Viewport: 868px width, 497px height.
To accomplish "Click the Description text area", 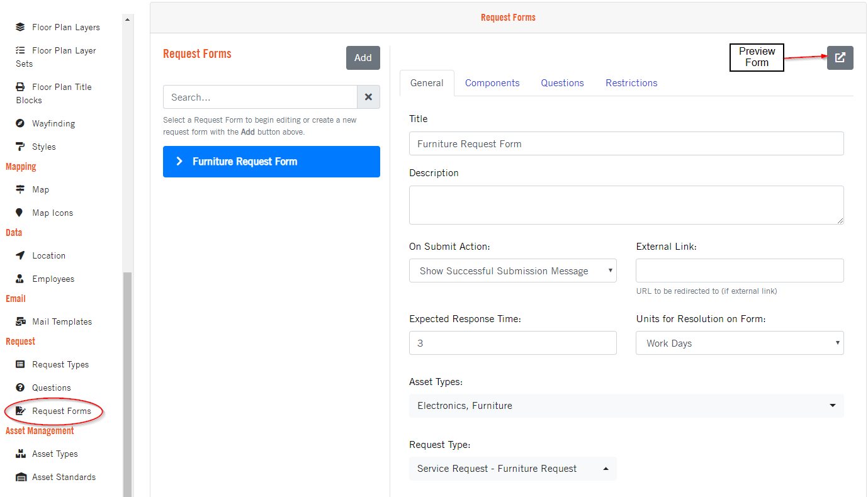I will pyautogui.click(x=626, y=205).
